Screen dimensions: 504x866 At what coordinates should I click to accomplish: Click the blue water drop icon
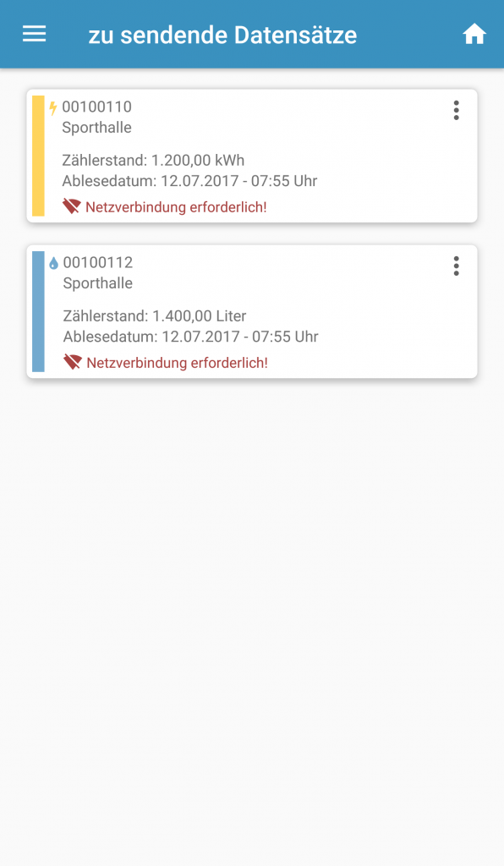[x=53, y=264]
